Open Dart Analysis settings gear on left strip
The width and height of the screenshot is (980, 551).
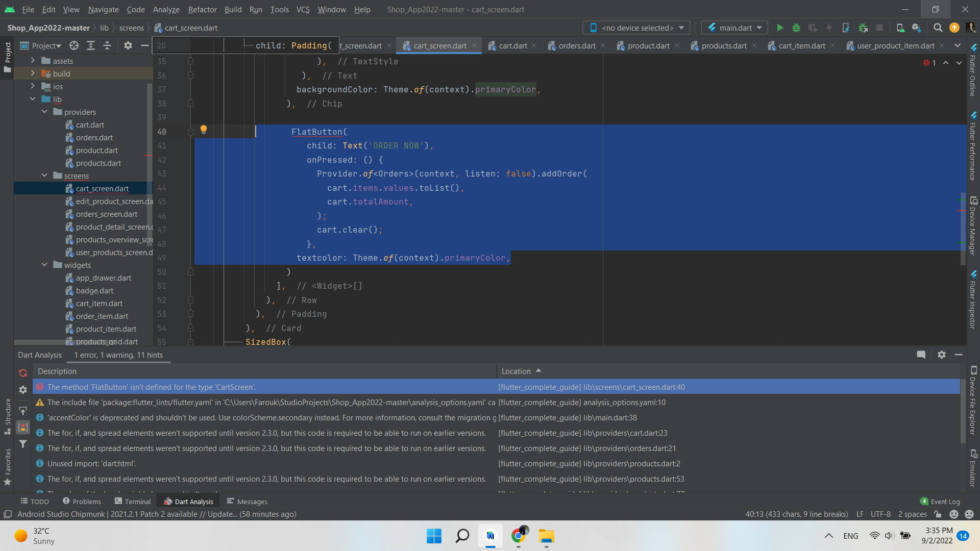pos(23,390)
